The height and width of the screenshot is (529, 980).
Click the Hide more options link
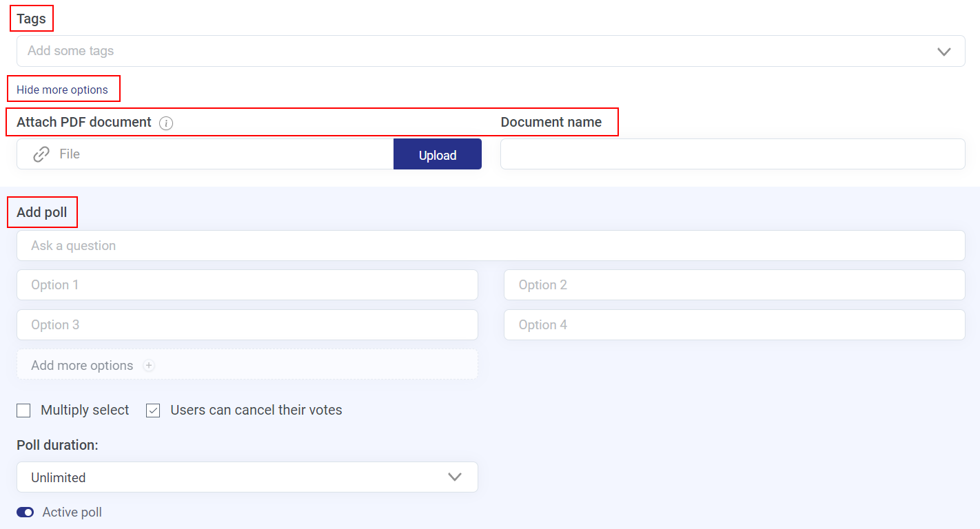click(62, 90)
